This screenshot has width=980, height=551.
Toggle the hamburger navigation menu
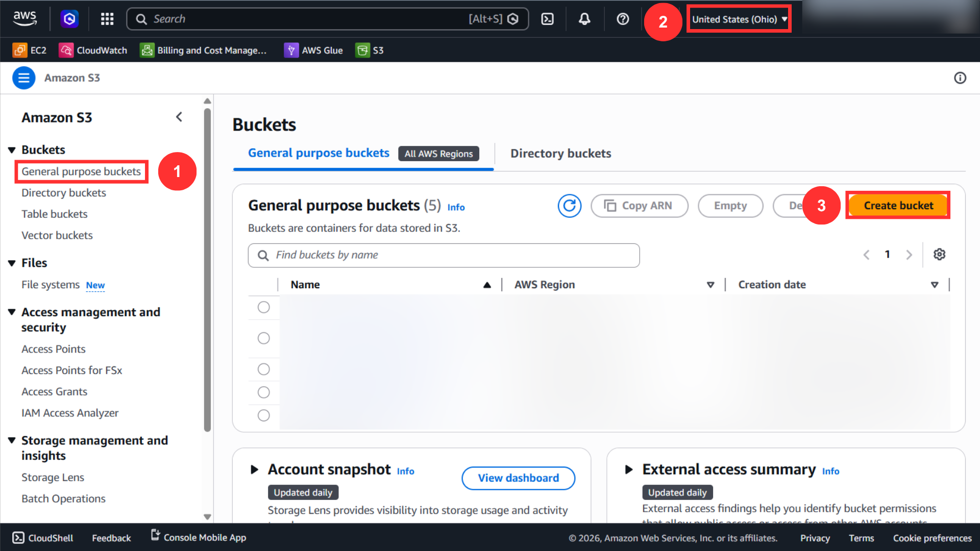click(23, 78)
